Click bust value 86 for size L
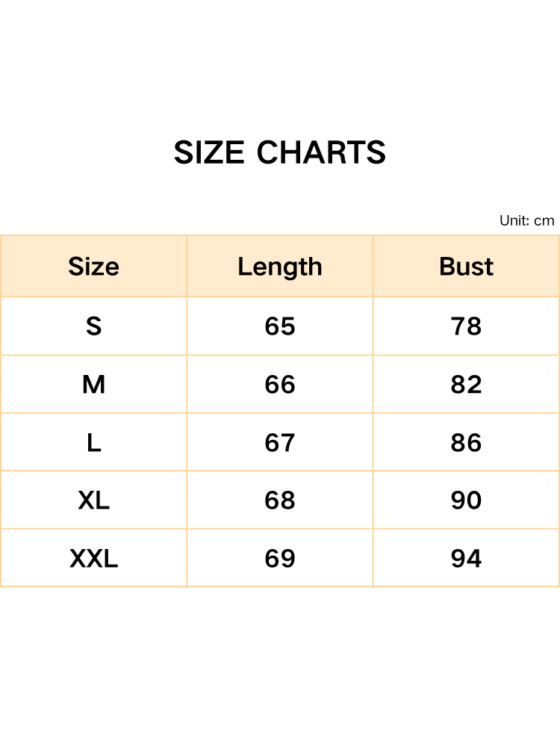 click(x=466, y=443)
